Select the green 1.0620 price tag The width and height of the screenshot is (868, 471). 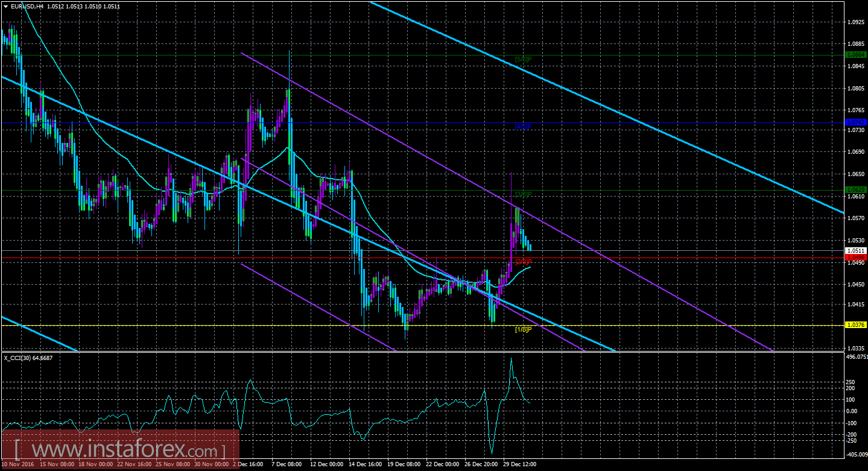pyautogui.click(x=857, y=189)
